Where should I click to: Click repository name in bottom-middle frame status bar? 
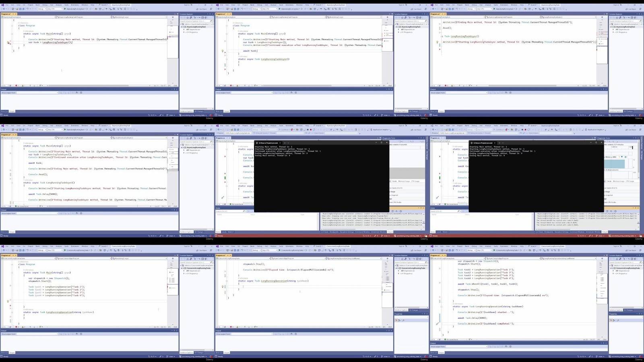[409, 356]
